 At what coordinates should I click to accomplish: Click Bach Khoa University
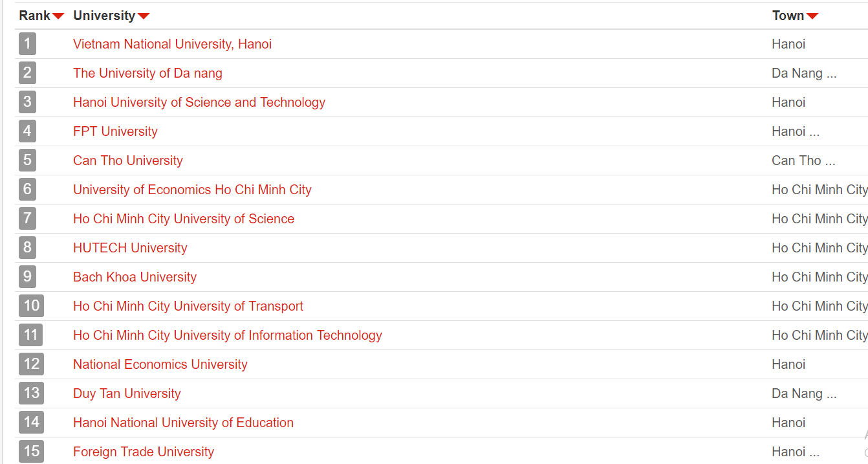(135, 277)
